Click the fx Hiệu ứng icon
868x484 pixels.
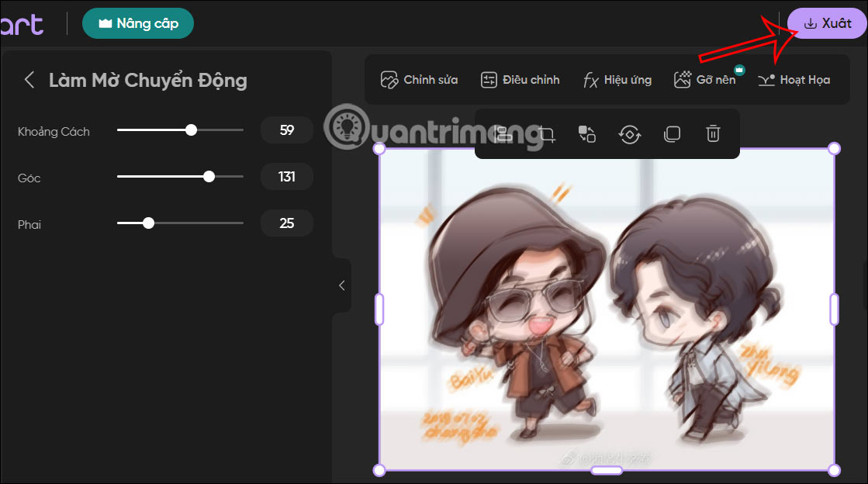(x=617, y=79)
